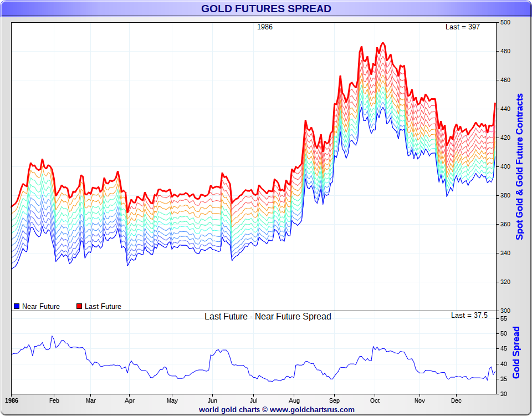Select the Oct marker on the time axis

(x=375, y=400)
